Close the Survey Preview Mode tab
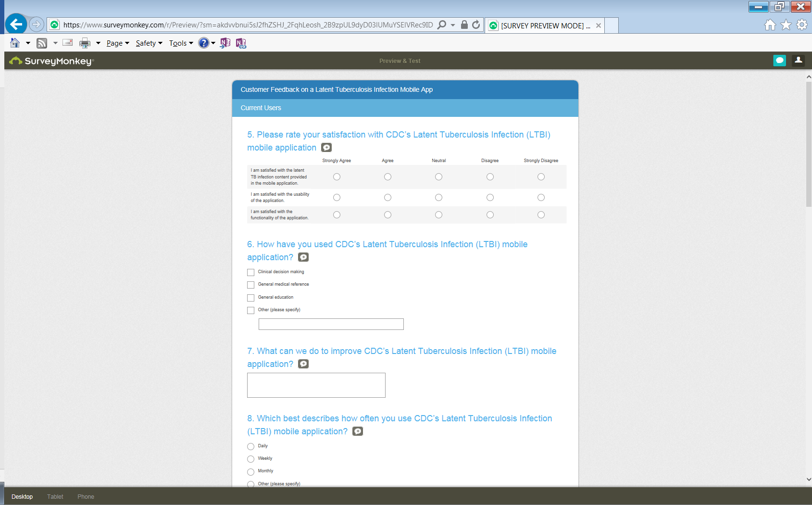The image size is (812, 505). pos(599,25)
